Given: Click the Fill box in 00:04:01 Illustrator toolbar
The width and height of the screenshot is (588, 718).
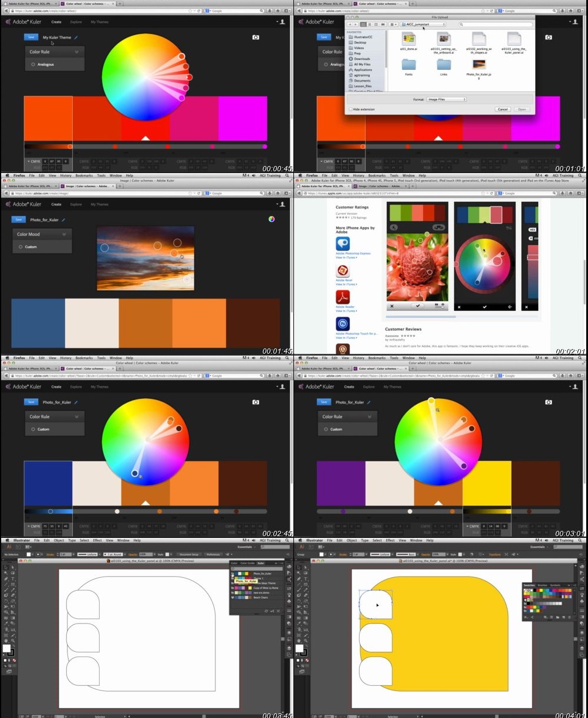Looking at the screenshot, I should point(299,649).
